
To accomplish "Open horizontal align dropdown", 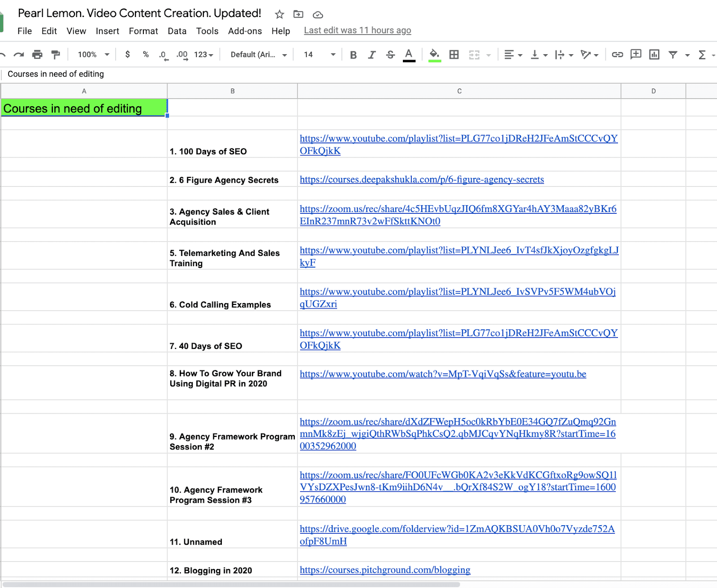I will 513,55.
